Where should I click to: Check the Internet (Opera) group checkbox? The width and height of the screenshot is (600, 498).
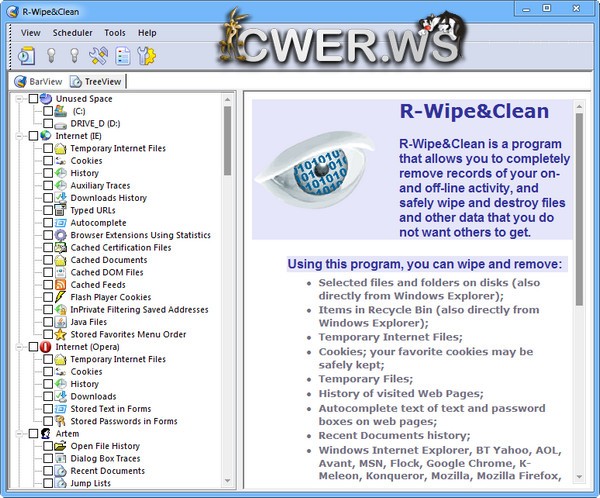pos(33,347)
